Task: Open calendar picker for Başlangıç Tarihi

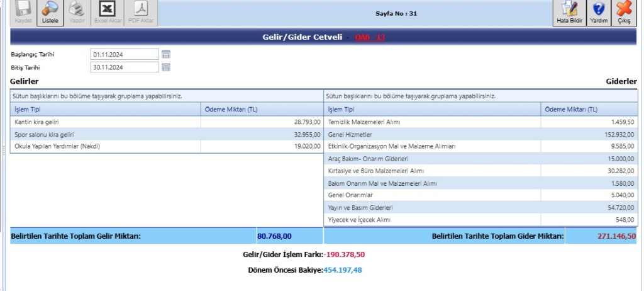Action: (x=166, y=54)
